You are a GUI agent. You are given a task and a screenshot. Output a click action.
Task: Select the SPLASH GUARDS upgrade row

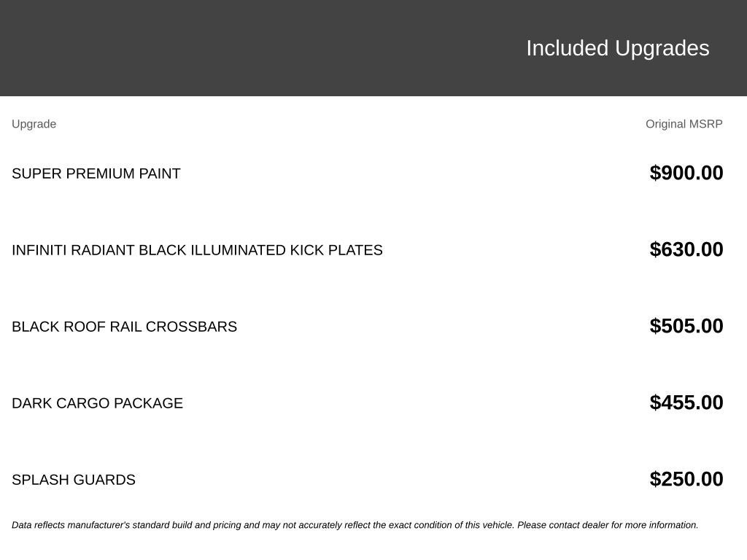(368, 480)
